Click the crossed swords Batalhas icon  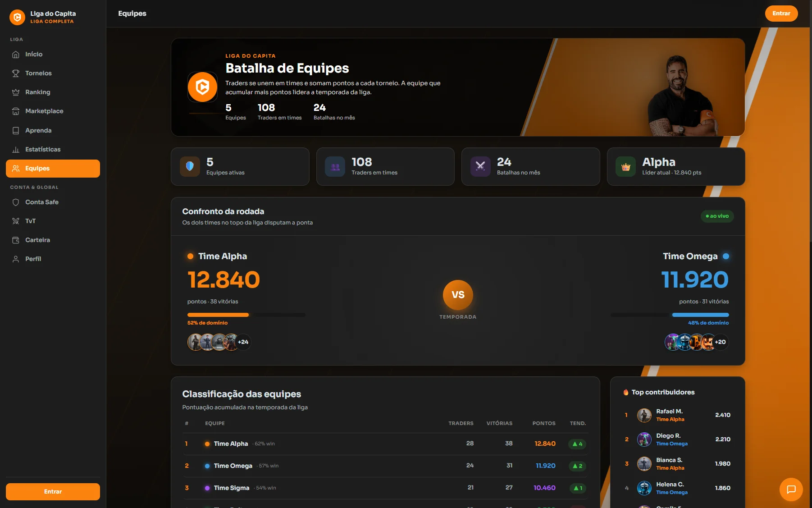[480, 166]
